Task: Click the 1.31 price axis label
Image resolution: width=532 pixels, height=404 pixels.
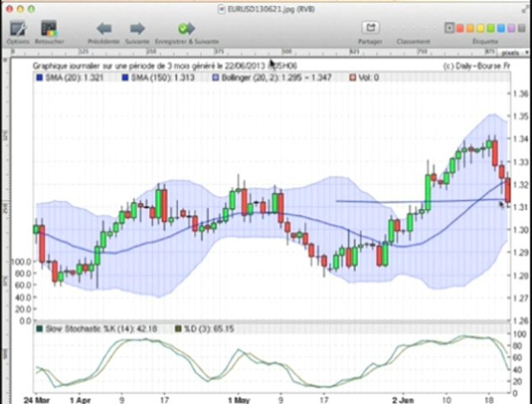Action: pos(521,207)
